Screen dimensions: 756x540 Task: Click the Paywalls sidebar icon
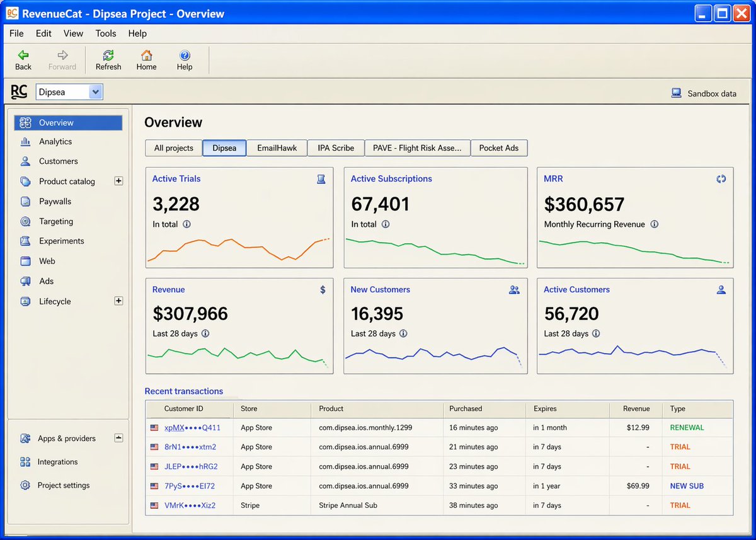click(x=25, y=202)
